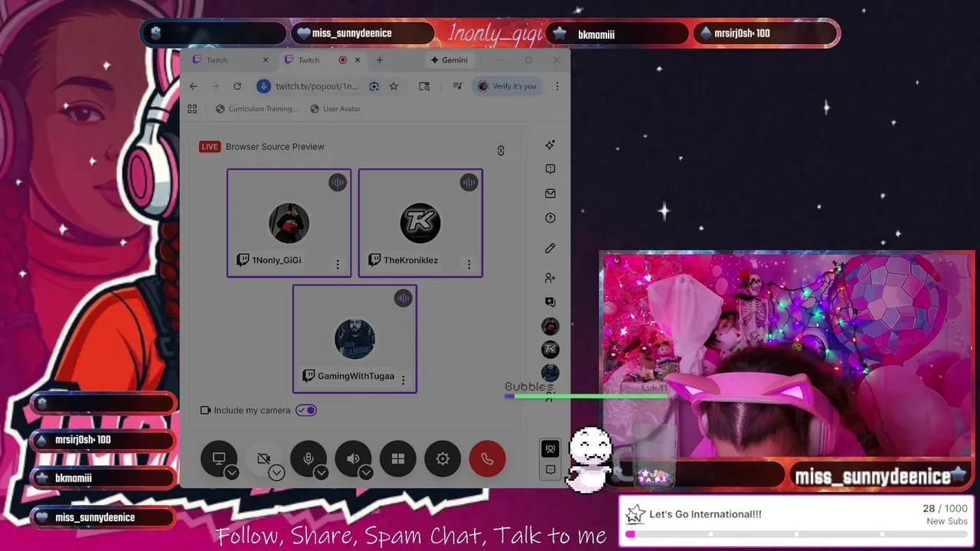This screenshot has height=551, width=980.
Task: Click the speaker audio output button
Action: [x=353, y=458]
